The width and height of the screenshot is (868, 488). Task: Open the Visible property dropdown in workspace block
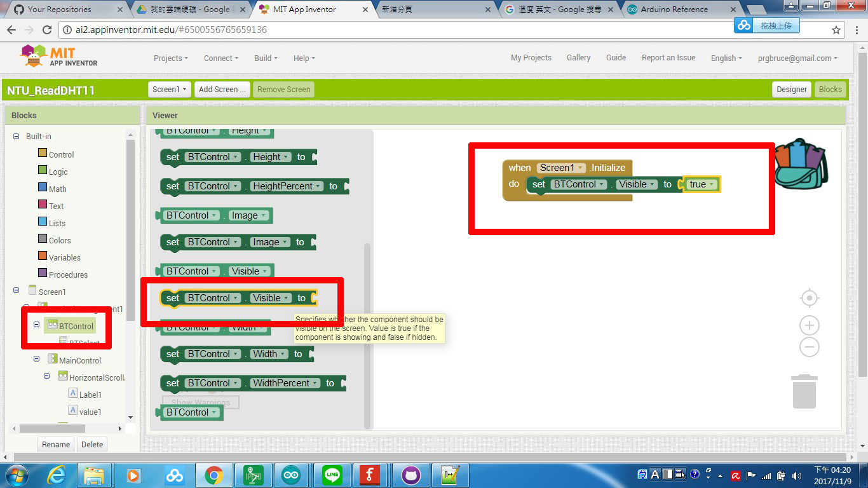[x=637, y=184]
